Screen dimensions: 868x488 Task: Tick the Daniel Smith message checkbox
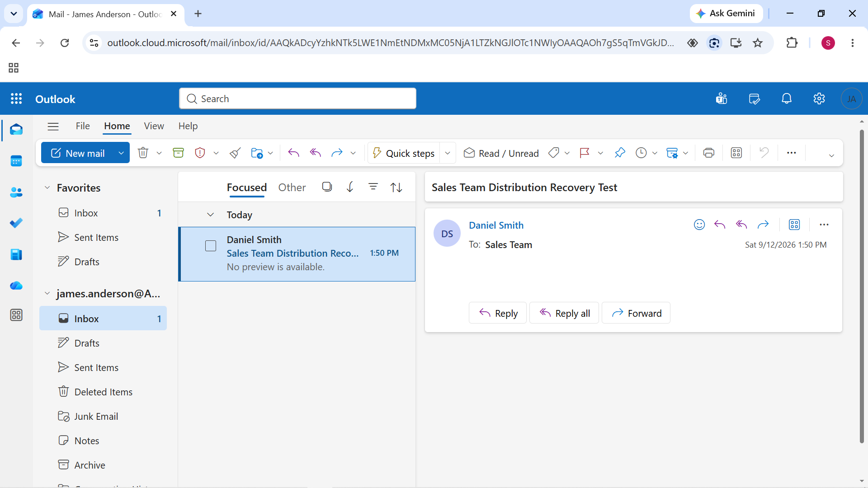[x=211, y=246]
